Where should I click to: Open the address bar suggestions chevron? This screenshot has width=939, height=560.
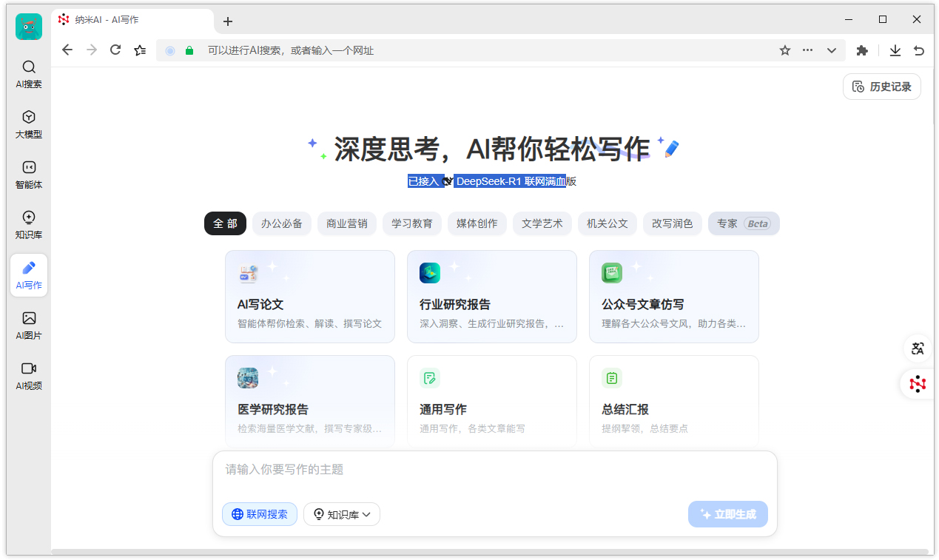click(x=831, y=50)
